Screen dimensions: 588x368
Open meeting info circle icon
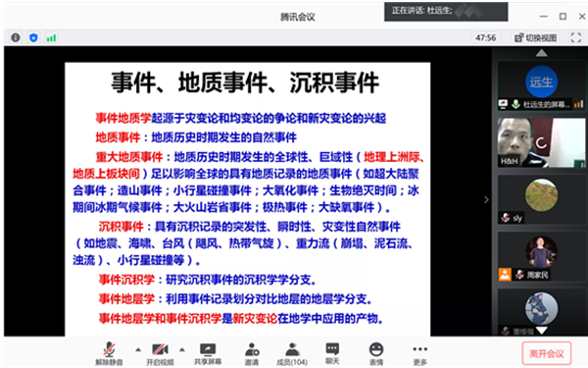click(x=16, y=37)
